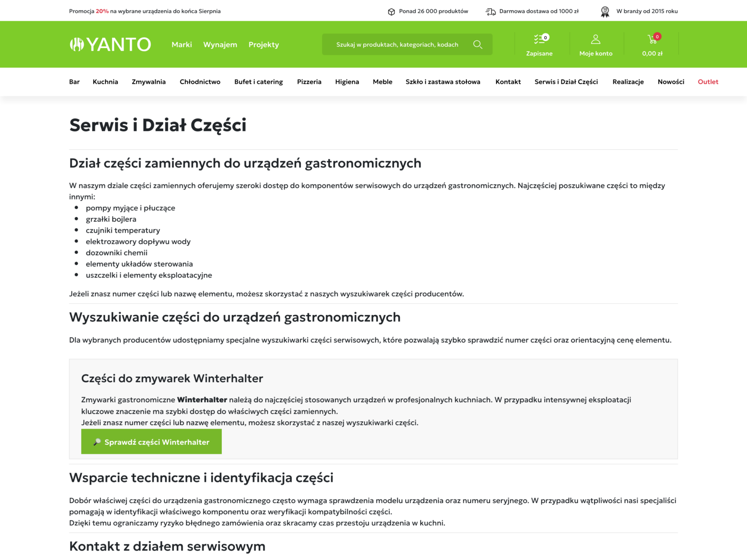Image resolution: width=747 pixels, height=560 pixels.
Task: Open the Wynajem page
Action: pyautogui.click(x=220, y=44)
